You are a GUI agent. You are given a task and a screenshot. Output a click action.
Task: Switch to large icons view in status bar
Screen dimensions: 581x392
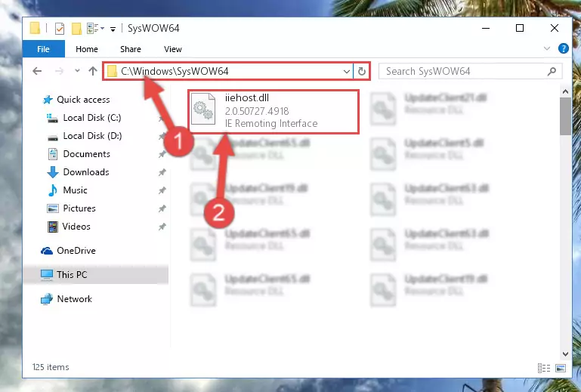(561, 368)
